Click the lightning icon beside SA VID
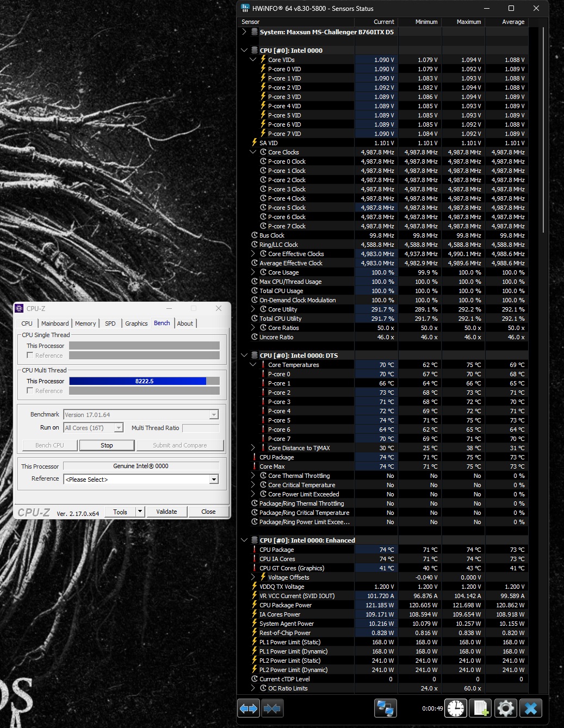This screenshot has height=728, width=564. coord(255,143)
